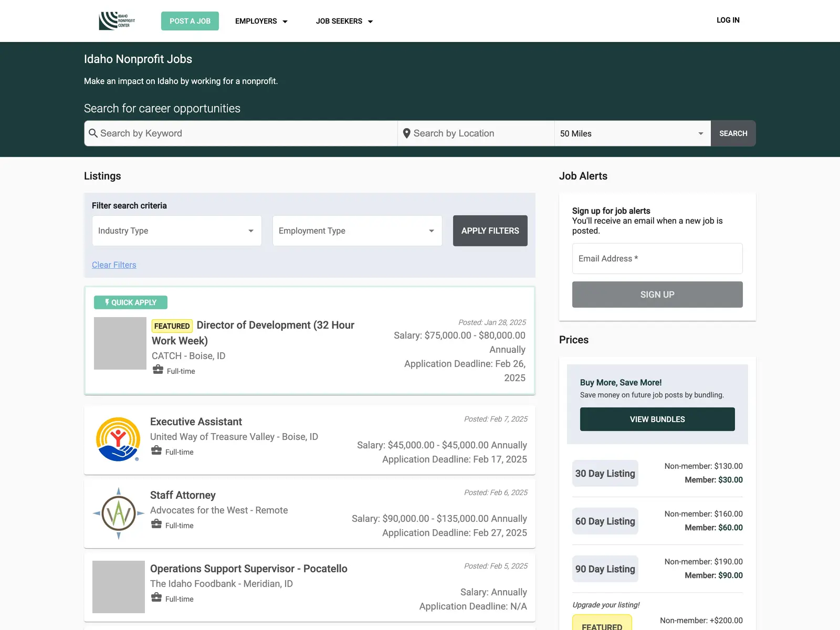Click the CATCH listing placeholder image
Screen dimensions: 840x630
coord(120,343)
